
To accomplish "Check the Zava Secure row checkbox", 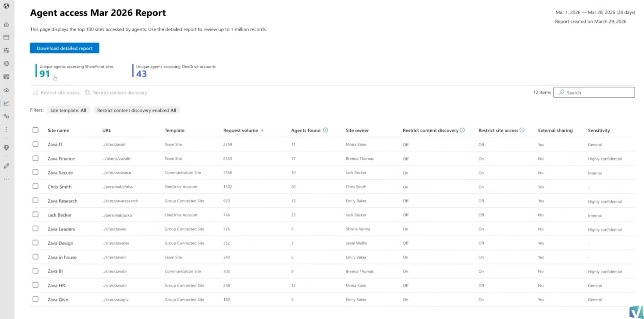I will point(35,172).
